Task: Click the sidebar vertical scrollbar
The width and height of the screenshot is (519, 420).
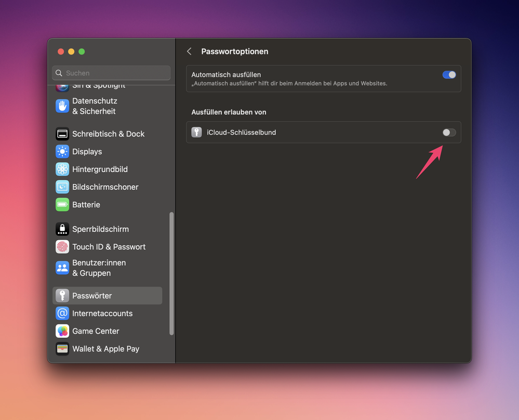Action: (171, 273)
